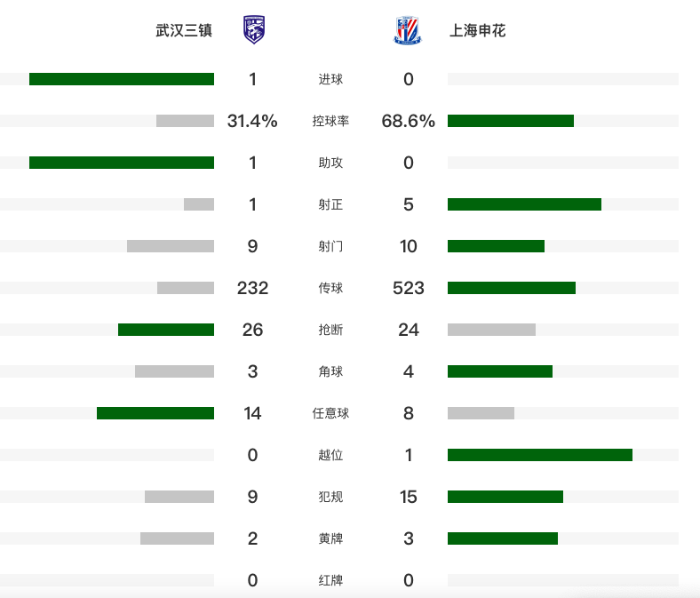Click the Shanghai Shenhua team crest
Viewport: 700px width, 598px height.
[407, 30]
